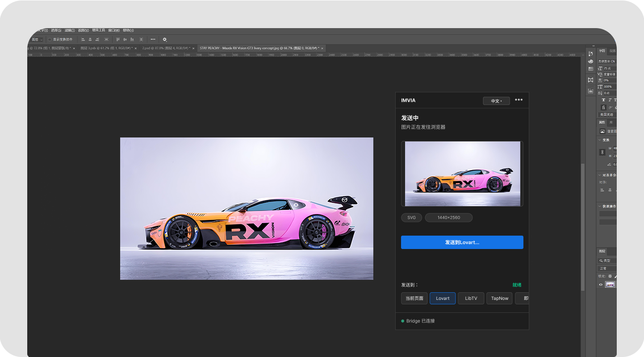Switch to the 库 panel tab
The image size is (644, 357).
611,122
